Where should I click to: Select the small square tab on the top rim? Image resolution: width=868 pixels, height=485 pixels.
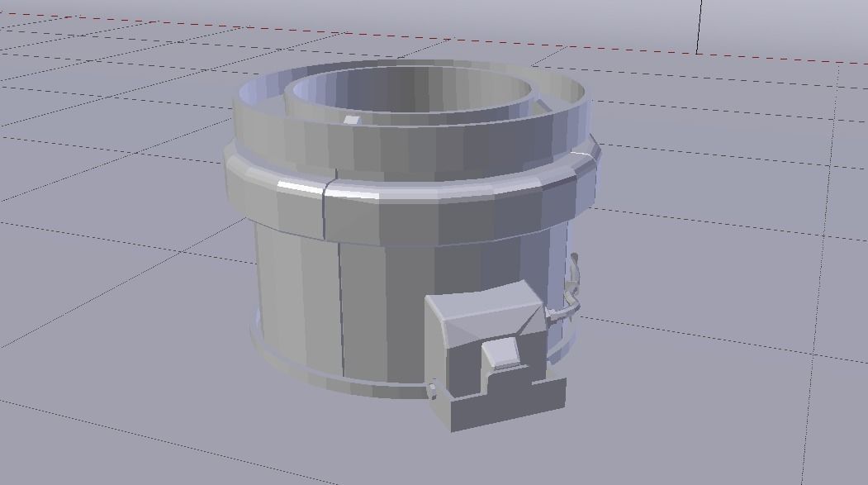[x=352, y=119]
